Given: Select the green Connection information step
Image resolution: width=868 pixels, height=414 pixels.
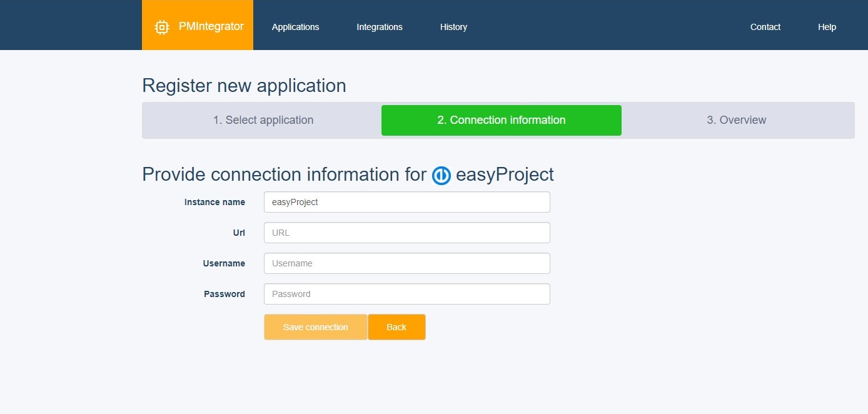Looking at the screenshot, I should 502,120.
